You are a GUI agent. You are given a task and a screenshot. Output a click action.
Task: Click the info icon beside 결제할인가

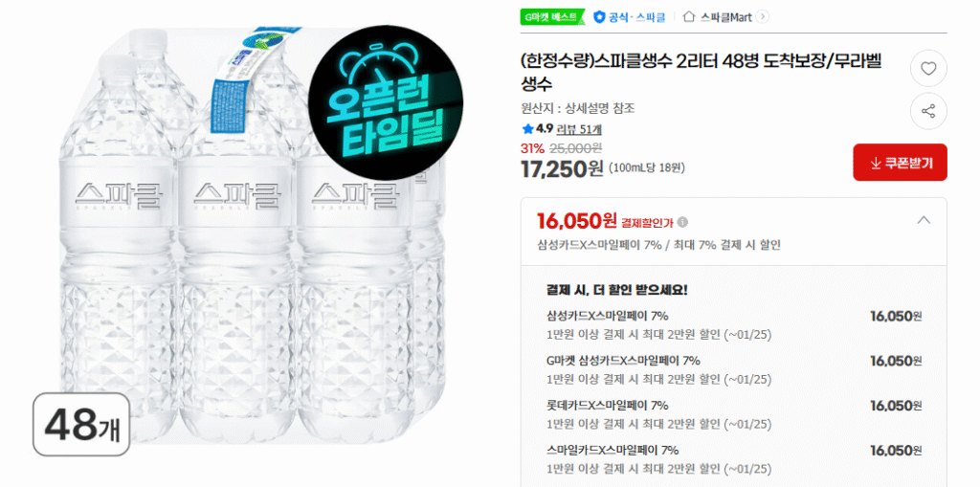tap(682, 222)
